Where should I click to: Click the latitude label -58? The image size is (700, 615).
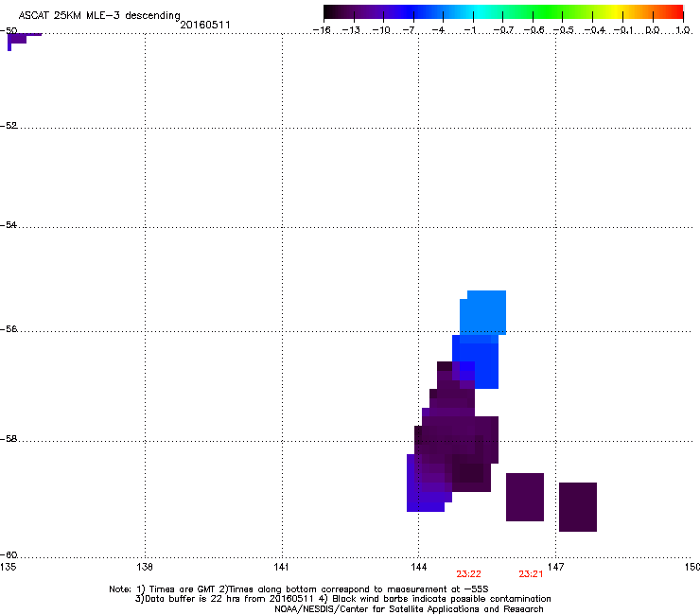[x=9, y=439]
